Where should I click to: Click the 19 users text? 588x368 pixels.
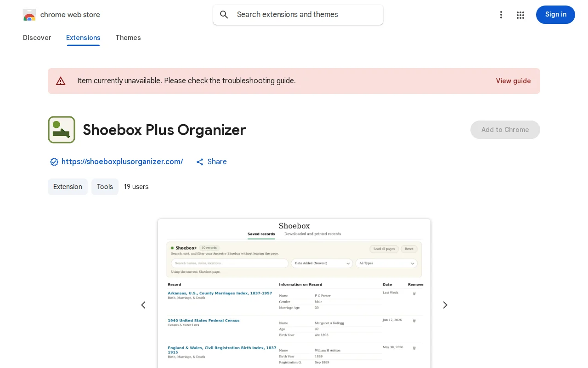click(x=136, y=187)
